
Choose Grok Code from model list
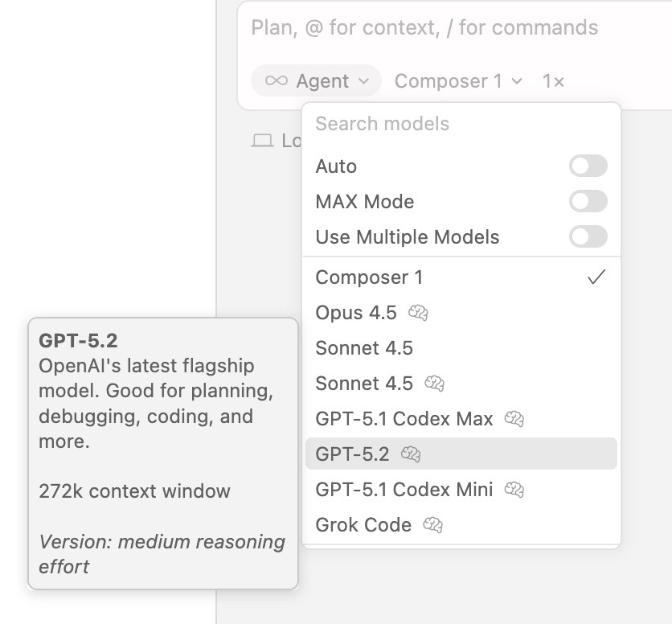[x=363, y=525]
